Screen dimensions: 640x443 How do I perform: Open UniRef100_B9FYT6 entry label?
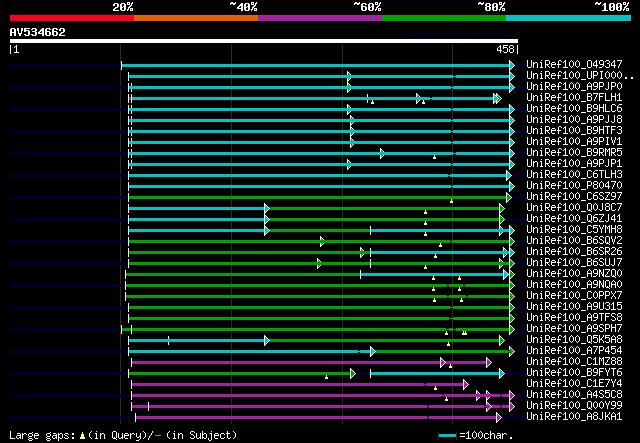pyautogui.click(x=574, y=373)
